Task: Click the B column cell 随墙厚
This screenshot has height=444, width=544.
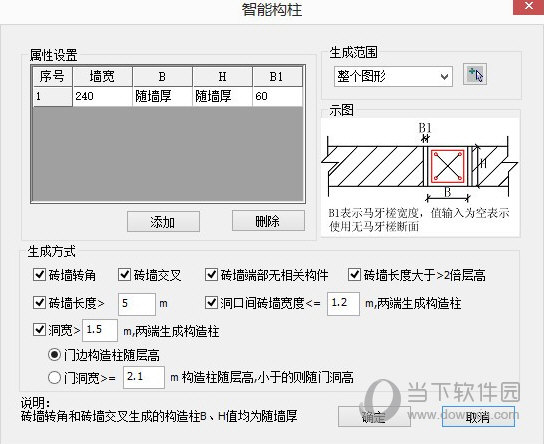Action: point(162,96)
